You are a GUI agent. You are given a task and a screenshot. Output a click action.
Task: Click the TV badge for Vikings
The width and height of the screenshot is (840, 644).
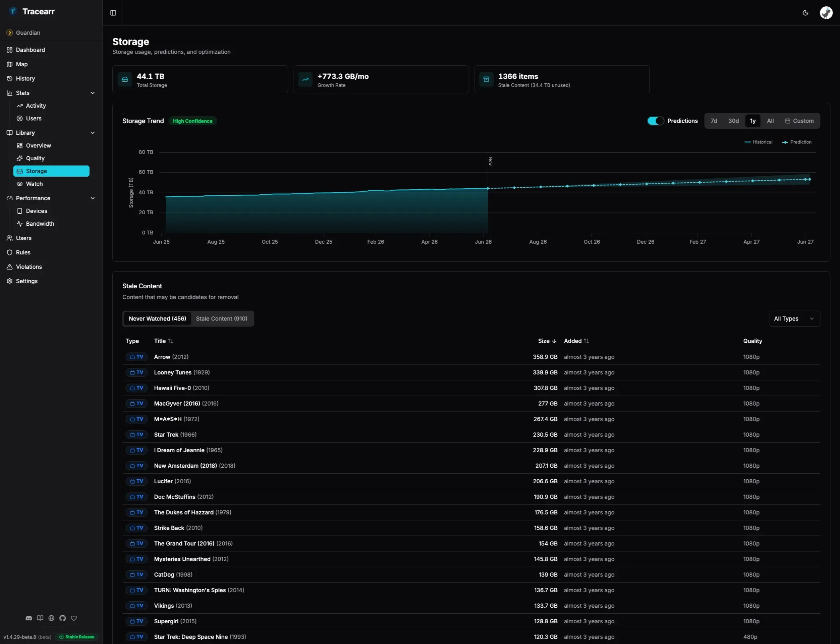coord(137,606)
